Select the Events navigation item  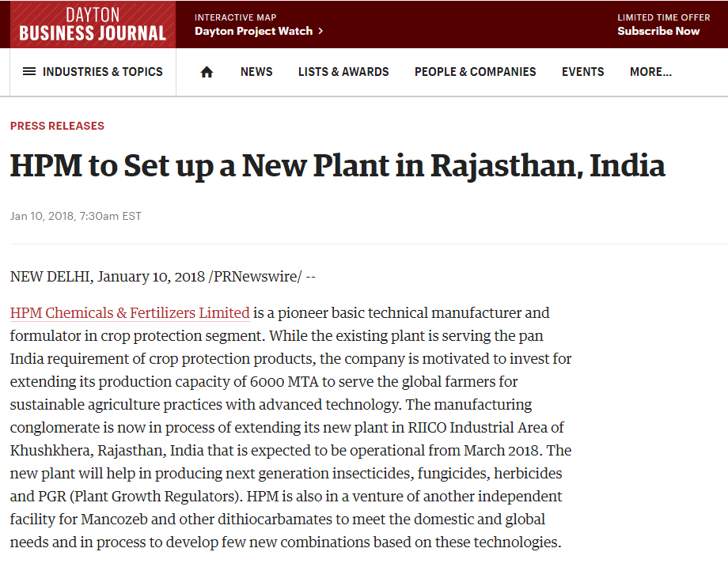[582, 72]
